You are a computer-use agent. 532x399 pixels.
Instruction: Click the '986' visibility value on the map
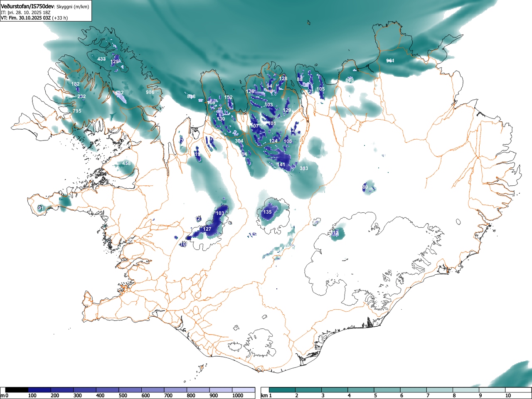[x=150, y=92]
